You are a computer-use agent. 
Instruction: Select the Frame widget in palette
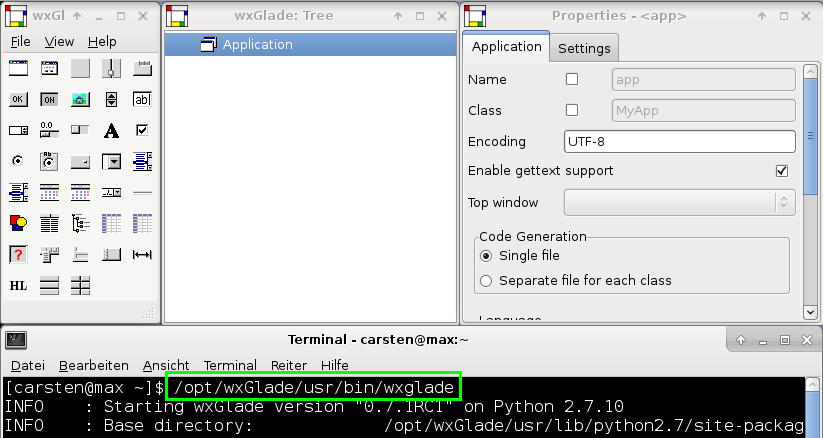(x=18, y=68)
